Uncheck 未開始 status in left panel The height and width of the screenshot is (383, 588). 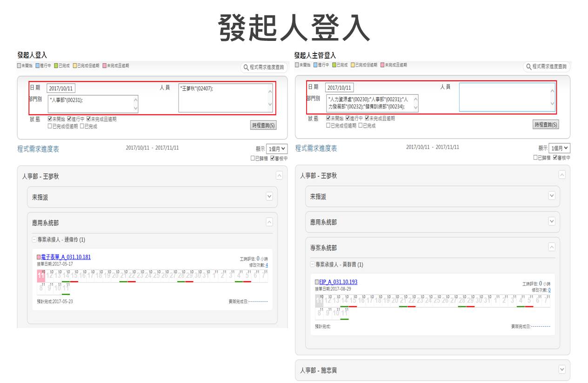50,119
